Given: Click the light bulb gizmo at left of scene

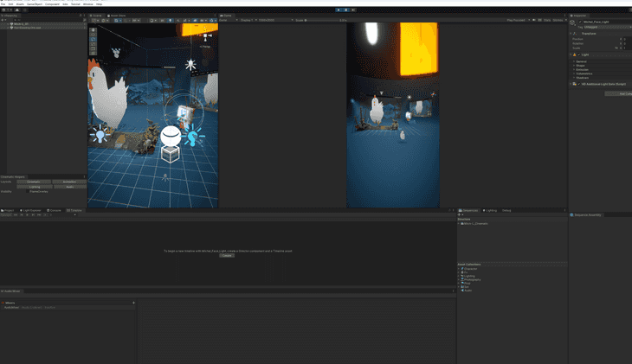Looking at the screenshot, I should point(100,135).
